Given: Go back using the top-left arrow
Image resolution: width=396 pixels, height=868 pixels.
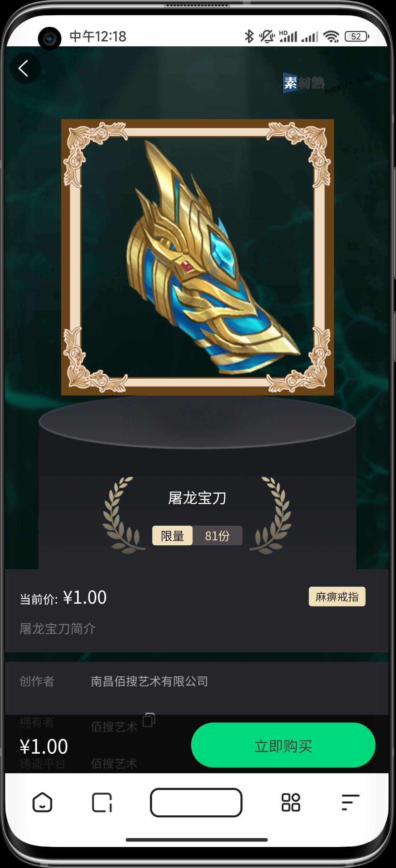Looking at the screenshot, I should point(25,68).
